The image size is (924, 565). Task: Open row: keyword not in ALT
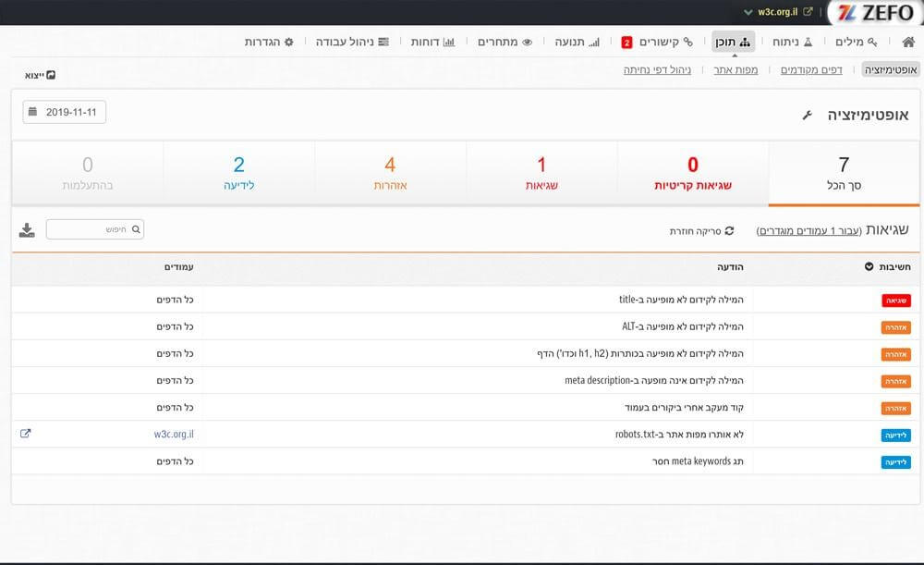pos(466,326)
